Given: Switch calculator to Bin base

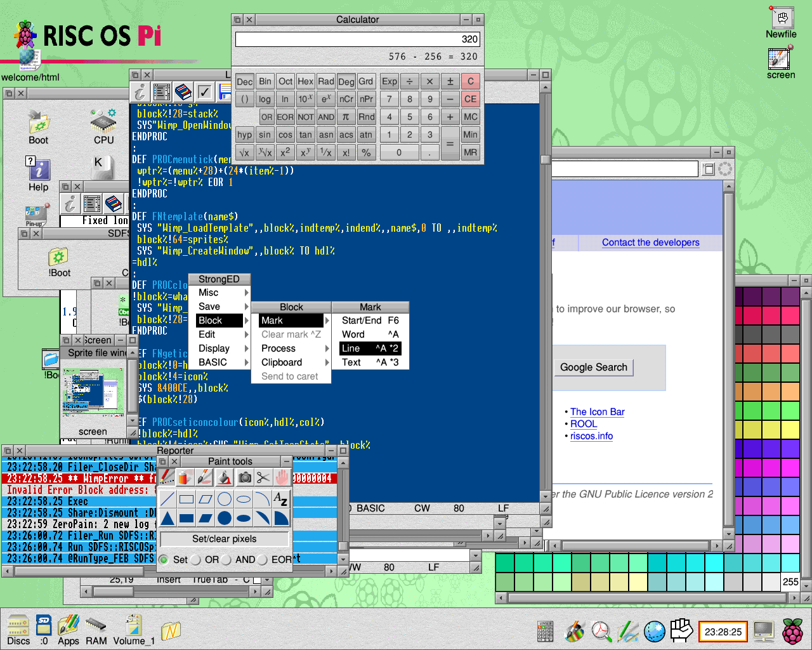Looking at the screenshot, I should [265, 81].
